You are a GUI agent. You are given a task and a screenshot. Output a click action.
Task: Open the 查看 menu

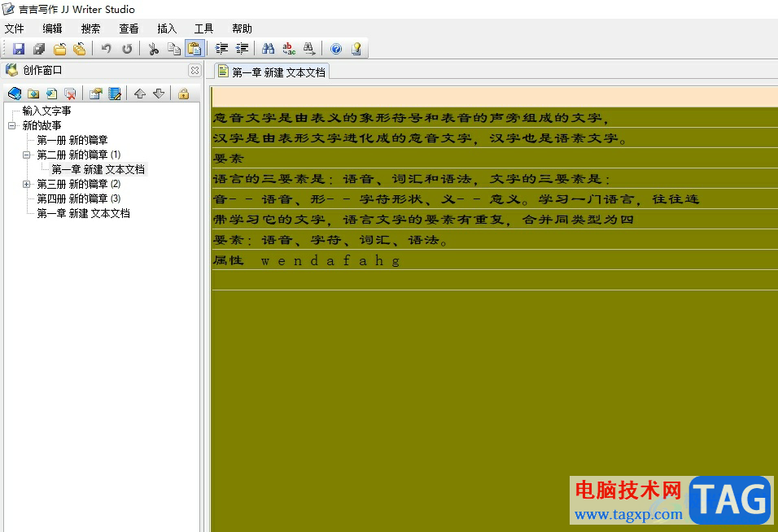[129, 28]
